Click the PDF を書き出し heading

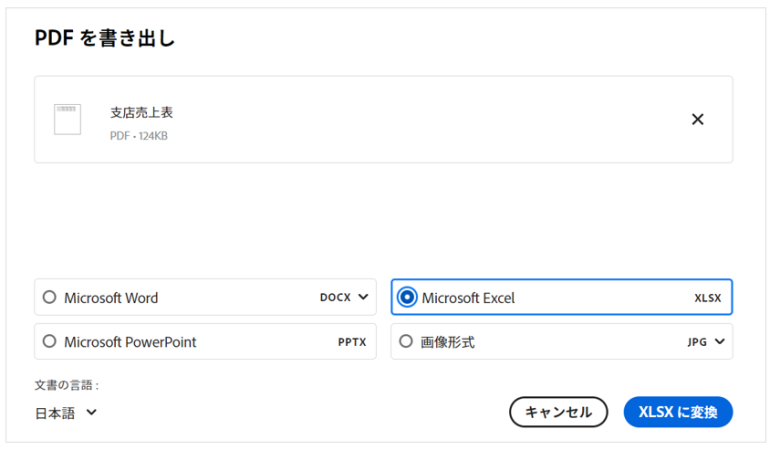105,38
